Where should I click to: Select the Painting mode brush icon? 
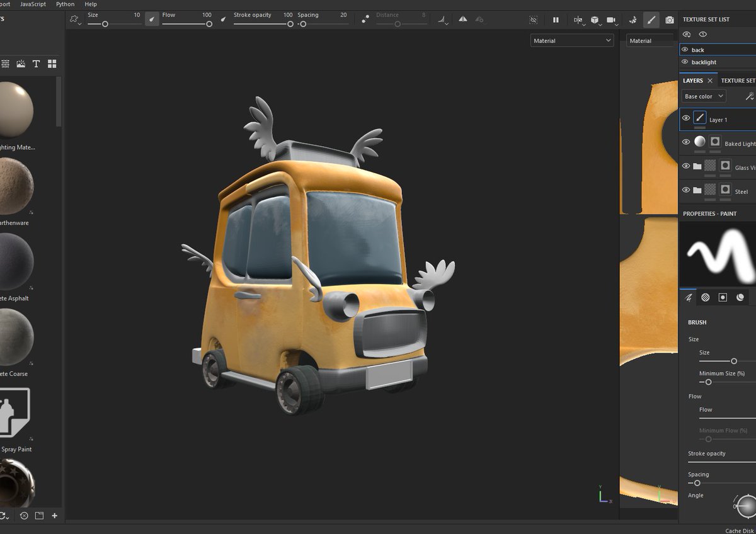point(651,20)
